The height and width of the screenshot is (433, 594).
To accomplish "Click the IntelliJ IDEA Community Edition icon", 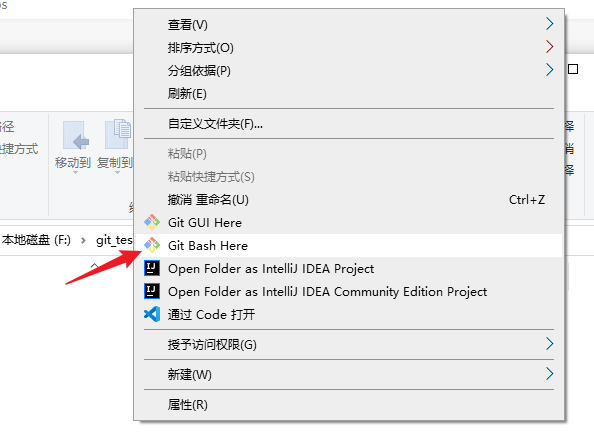I will [152, 291].
